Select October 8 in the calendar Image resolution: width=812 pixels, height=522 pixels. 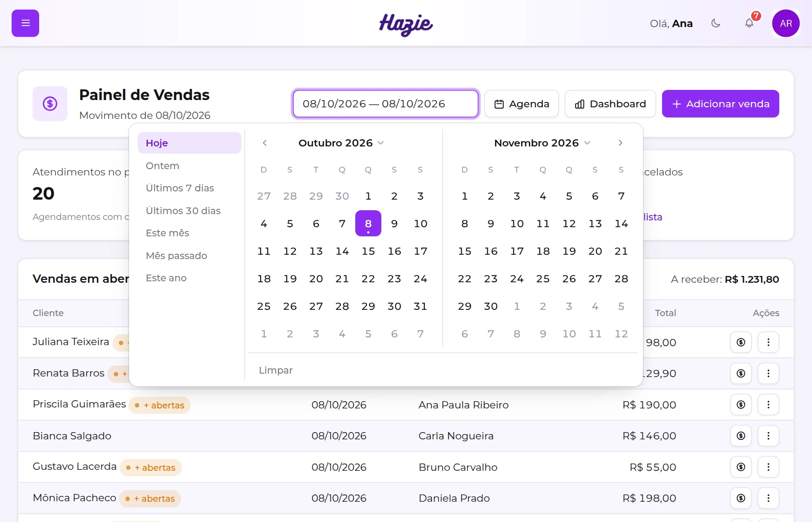[x=368, y=223]
